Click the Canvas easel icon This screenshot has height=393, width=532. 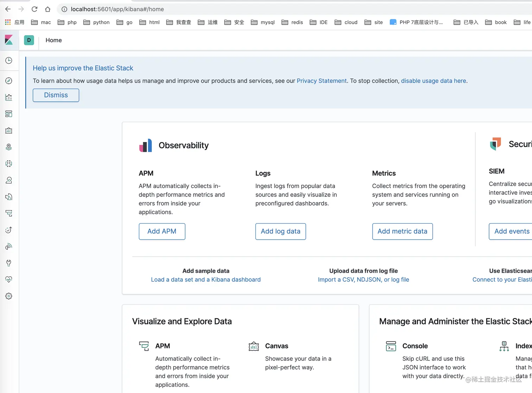(254, 346)
